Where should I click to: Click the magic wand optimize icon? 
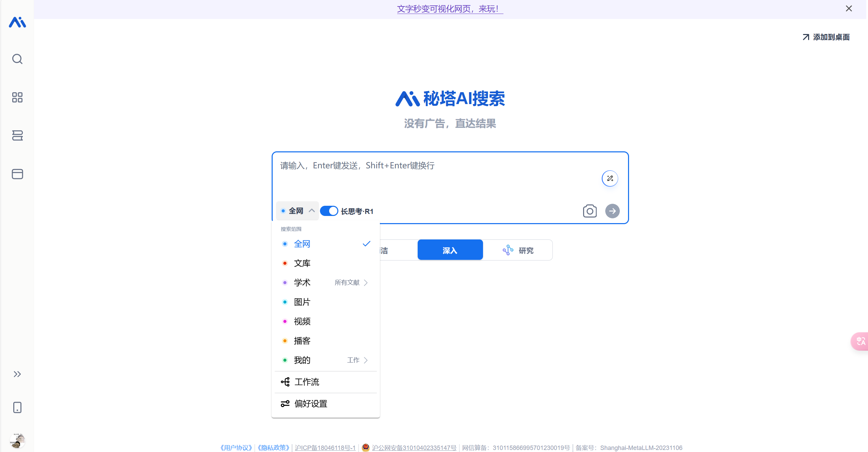point(610,178)
